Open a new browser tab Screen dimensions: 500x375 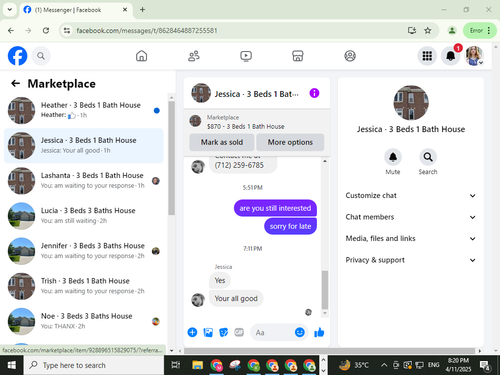point(142,10)
